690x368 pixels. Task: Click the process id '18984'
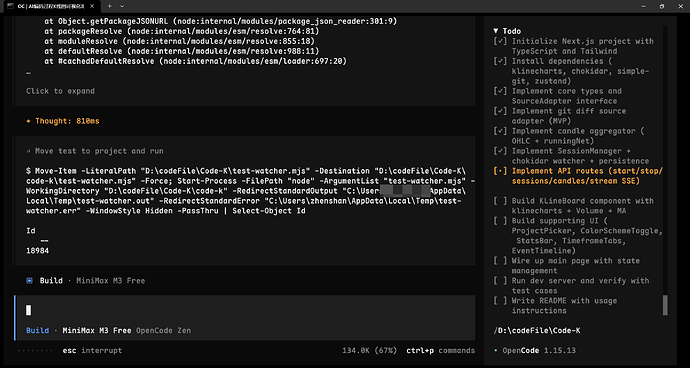[37, 251]
